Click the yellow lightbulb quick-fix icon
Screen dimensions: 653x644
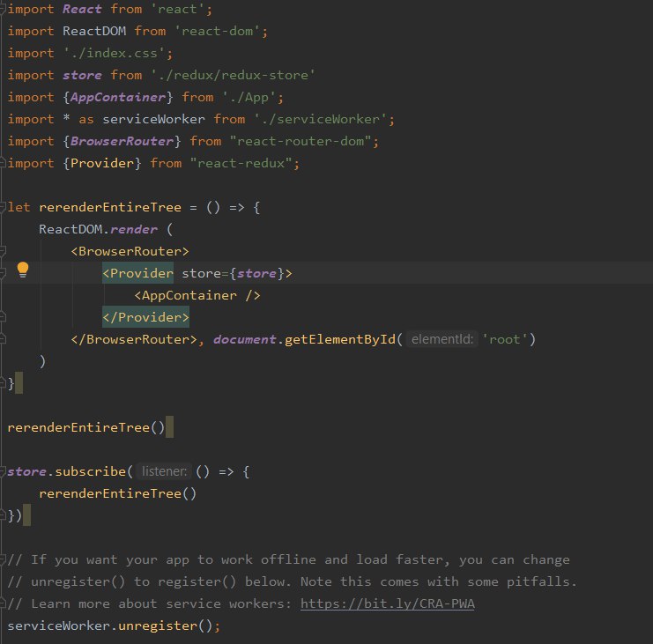click(x=23, y=270)
